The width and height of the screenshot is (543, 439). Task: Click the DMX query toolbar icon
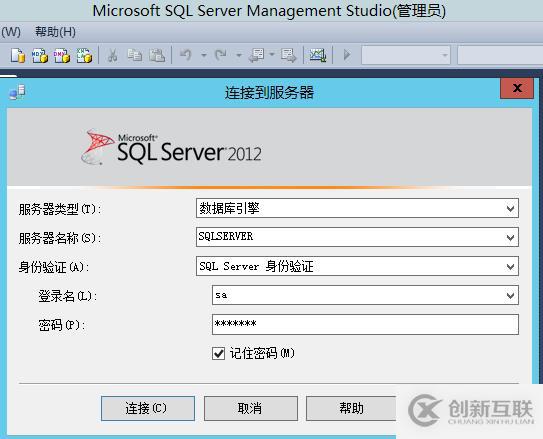coord(62,55)
